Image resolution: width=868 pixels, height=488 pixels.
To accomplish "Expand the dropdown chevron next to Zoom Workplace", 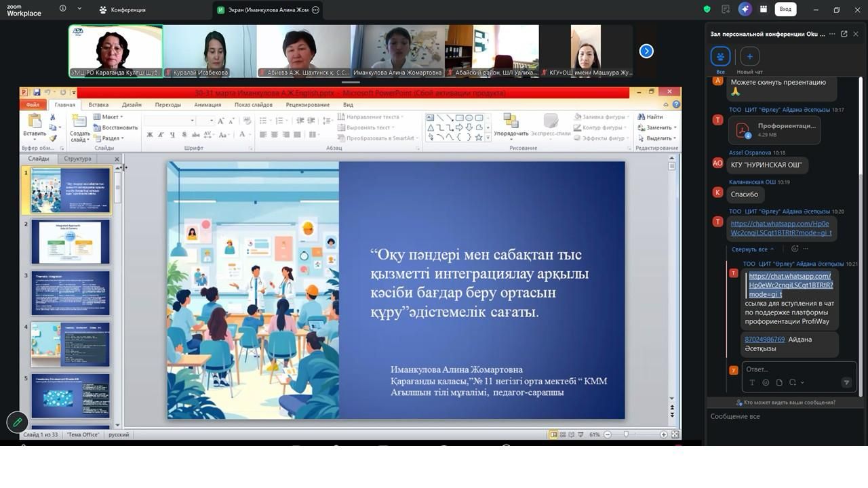I will [x=79, y=9].
